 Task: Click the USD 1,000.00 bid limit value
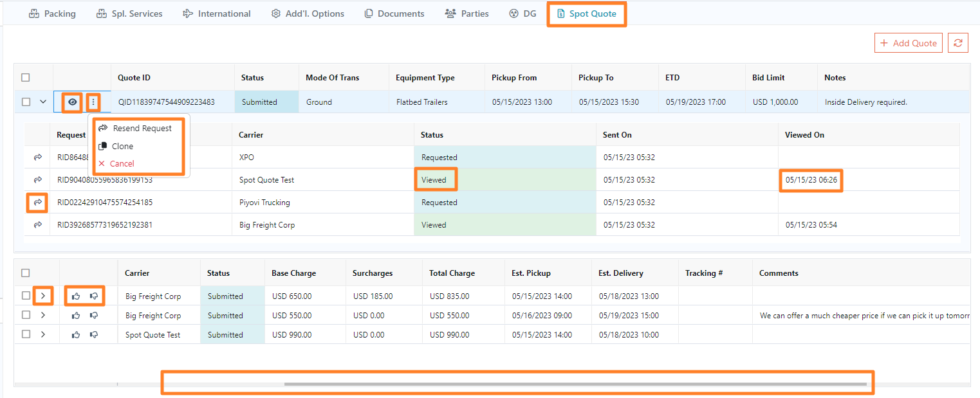pyautogui.click(x=775, y=102)
